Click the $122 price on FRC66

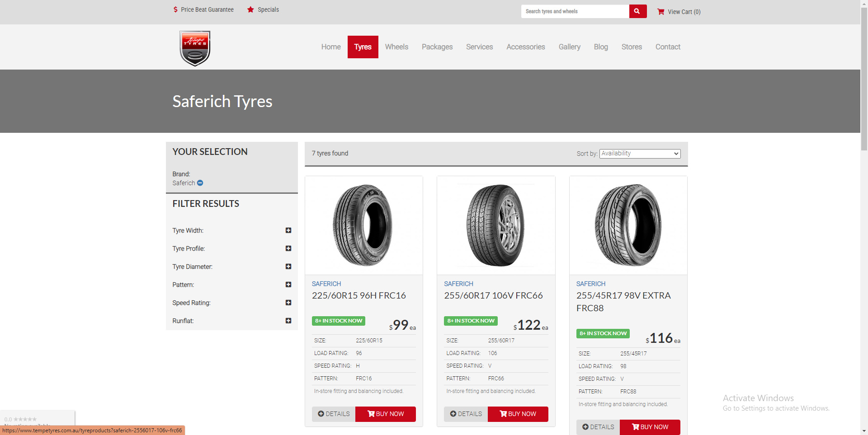(x=531, y=325)
